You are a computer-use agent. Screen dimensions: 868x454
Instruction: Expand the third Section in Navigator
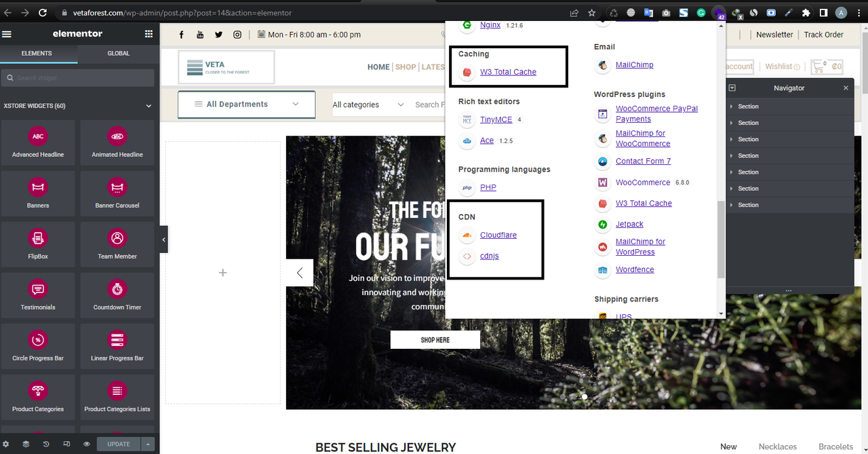pos(732,139)
